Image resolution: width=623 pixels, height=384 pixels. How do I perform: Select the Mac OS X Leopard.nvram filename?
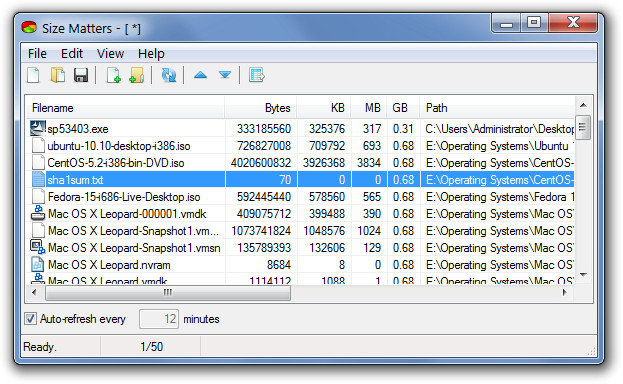pos(109,265)
